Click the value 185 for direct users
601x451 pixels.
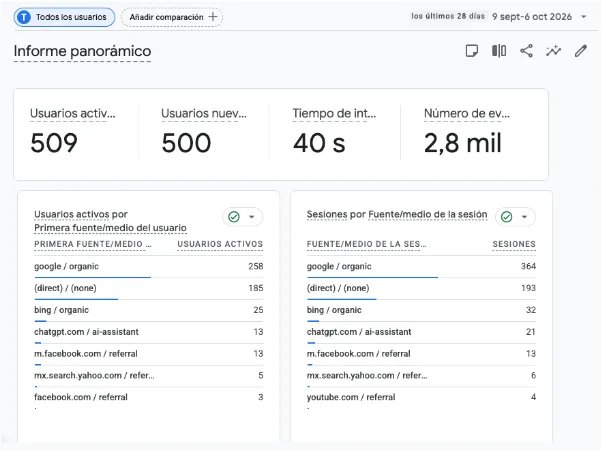pos(256,288)
